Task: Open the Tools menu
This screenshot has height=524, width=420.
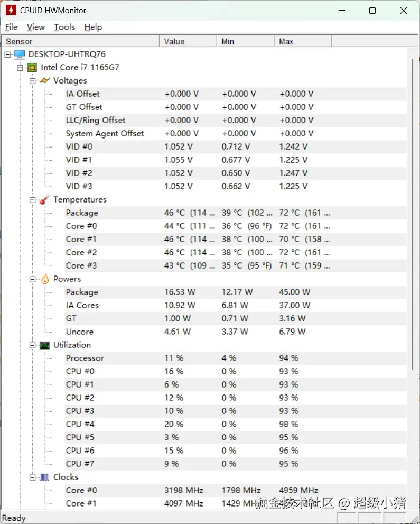Action: [x=64, y=27]
